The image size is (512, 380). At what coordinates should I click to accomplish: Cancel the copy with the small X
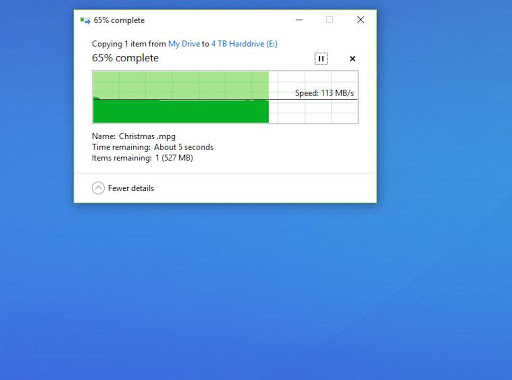pos(352,59)
